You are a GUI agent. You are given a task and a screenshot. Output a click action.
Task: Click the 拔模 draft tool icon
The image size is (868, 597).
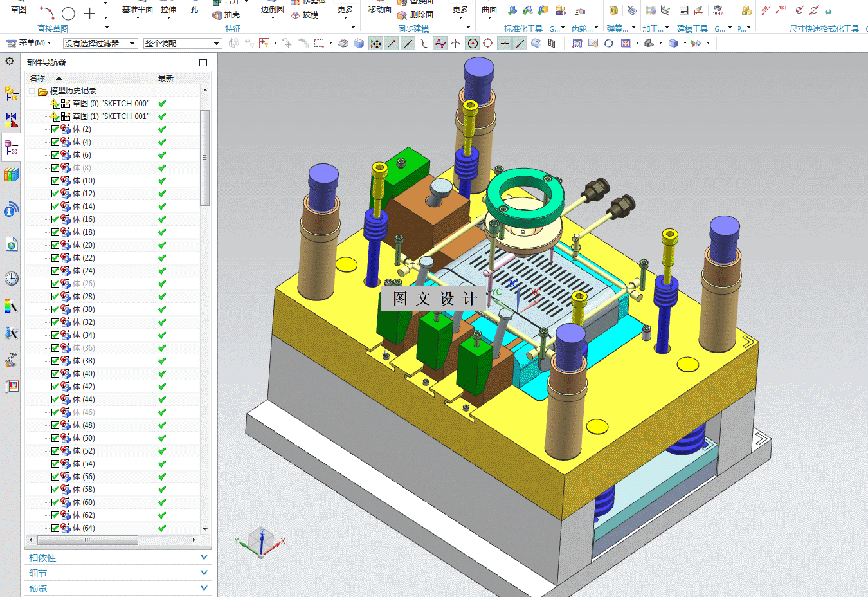tap(296, 15)
